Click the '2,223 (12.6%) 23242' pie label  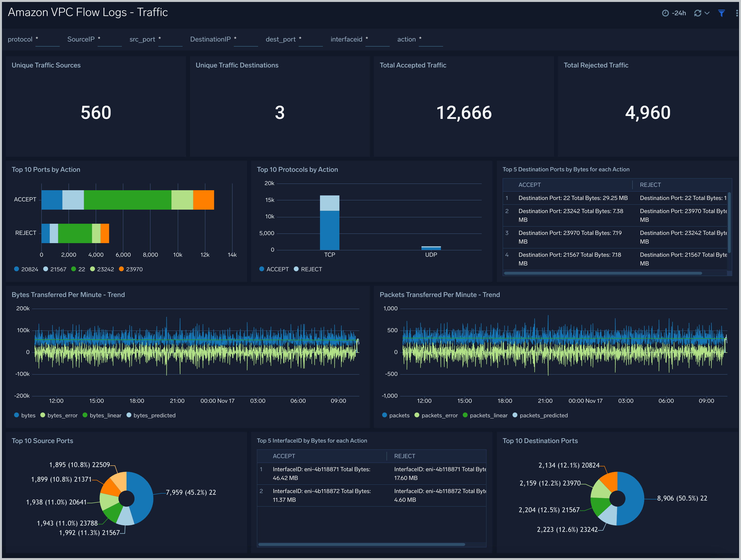(567, 529)
